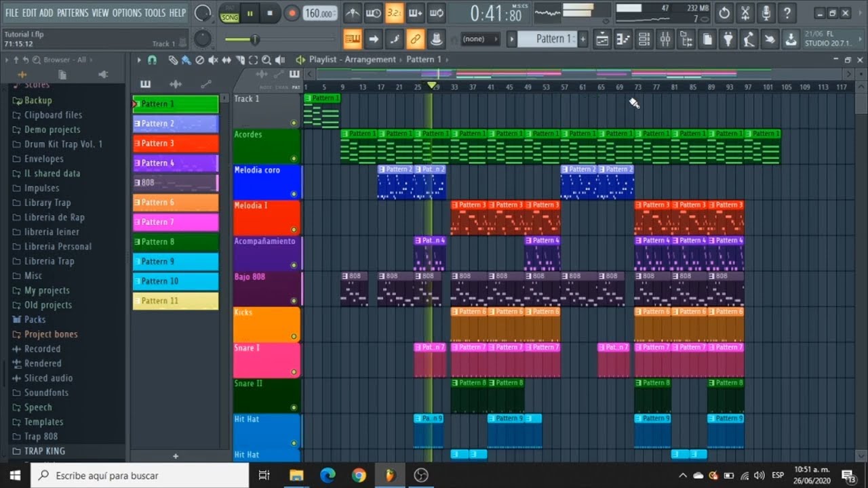Mute the Kicks track using its green dot
The height and width of the screenshot is (488, 868).
tap(294, 337)
